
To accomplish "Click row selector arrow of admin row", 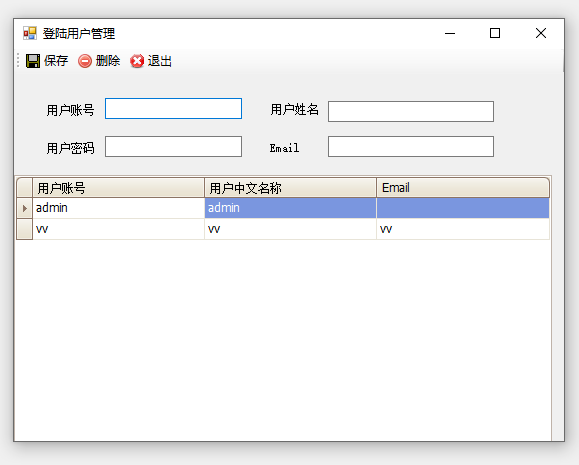I will [25, 208].
